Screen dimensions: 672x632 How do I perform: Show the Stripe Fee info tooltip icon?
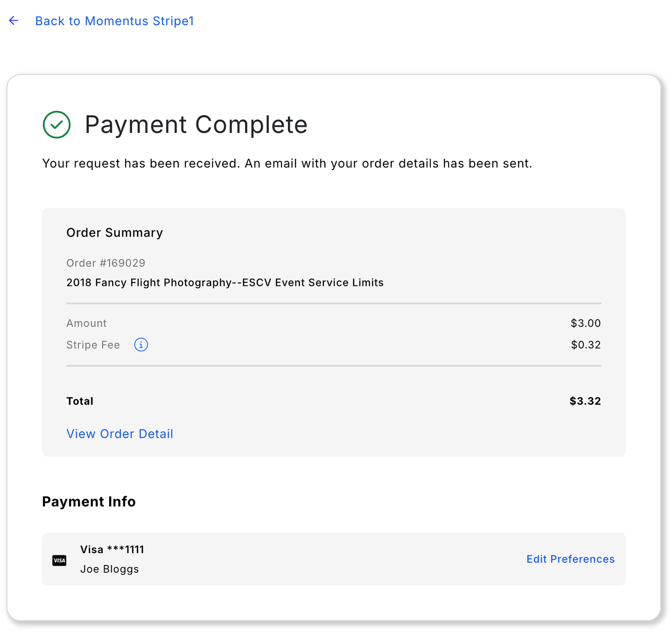coord(141,345)
